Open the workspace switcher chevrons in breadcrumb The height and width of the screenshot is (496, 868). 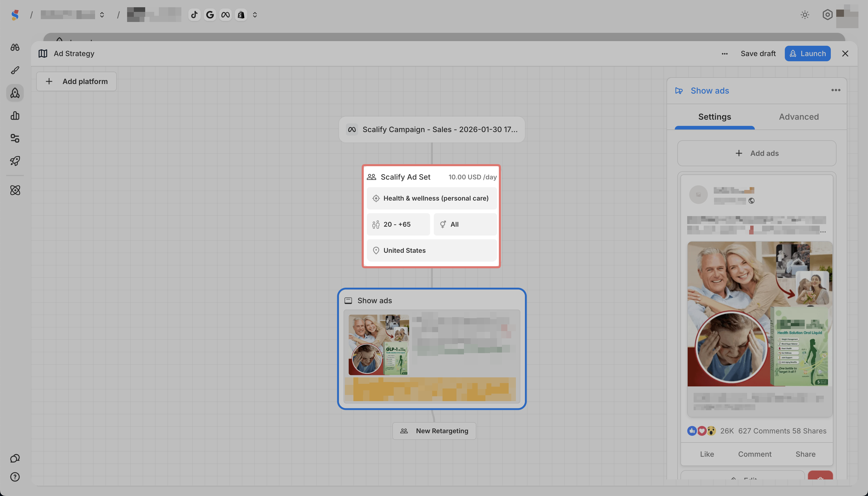(102, 15)
